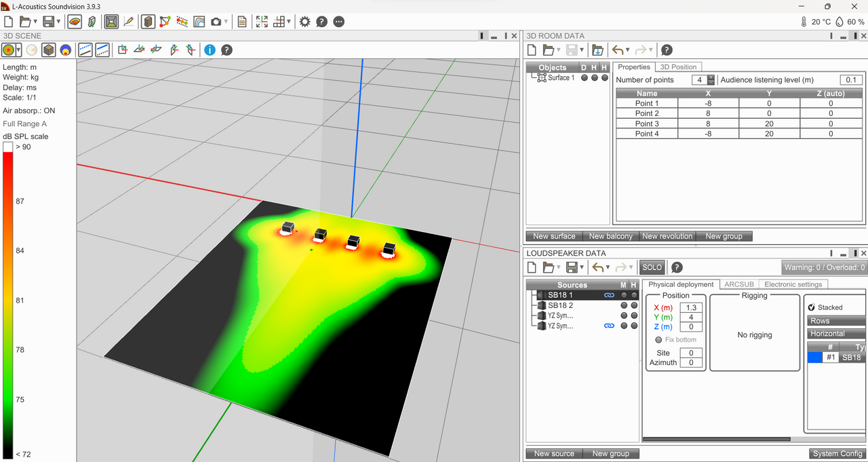The width and height of the screenshot is (868, 462).
Task: Open the main toolbar Open-folder dropdown arrow
Action: [x=35, y=22]
